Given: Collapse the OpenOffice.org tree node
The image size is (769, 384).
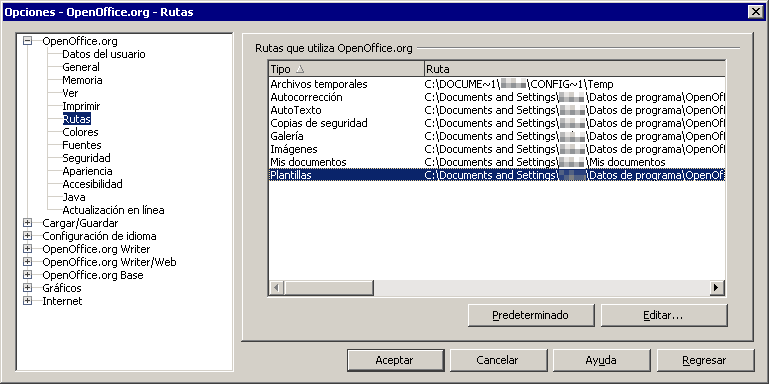Looking at the screenshot, I should click(x=27, y=41).
